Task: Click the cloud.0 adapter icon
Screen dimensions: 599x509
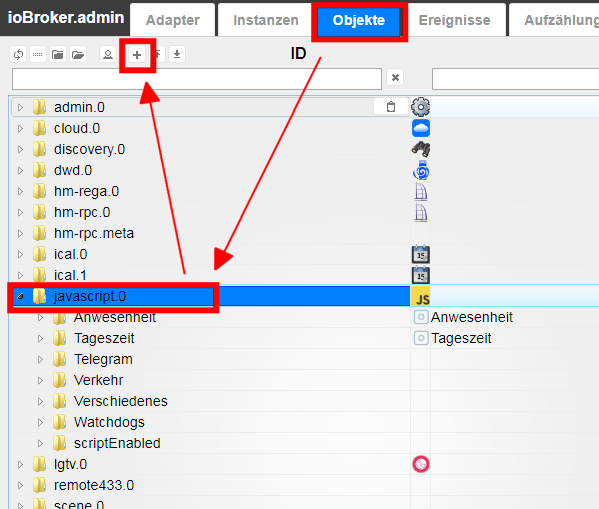Action: [x=421, y=128]
